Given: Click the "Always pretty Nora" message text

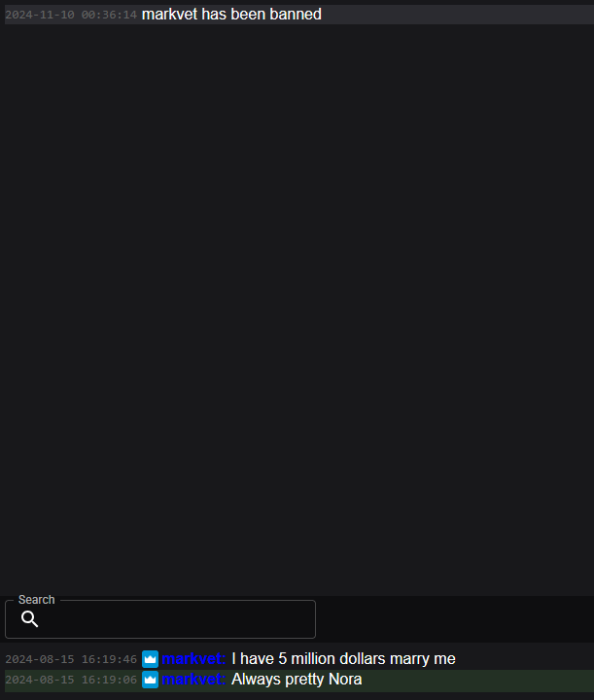Looking at the screenshot, I should (297, 680).
